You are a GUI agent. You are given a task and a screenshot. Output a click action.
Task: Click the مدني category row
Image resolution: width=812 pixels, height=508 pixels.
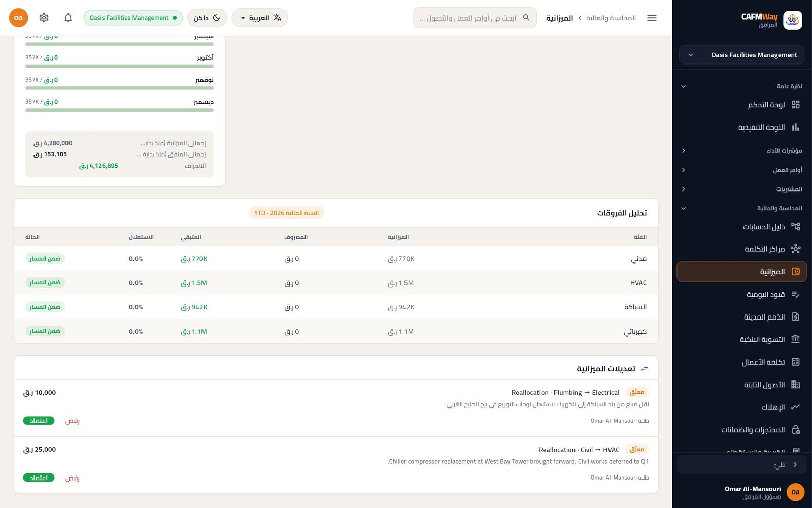[336, 259]
